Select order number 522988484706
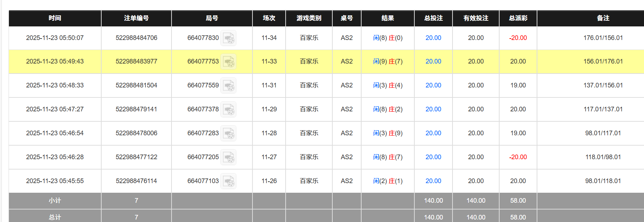The width and height of the screenshot is (644, 222). (136, 38)
